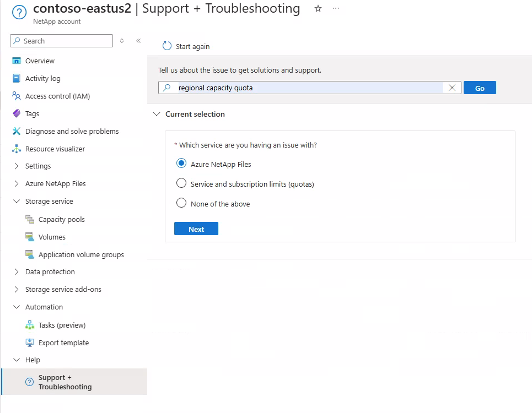Screen dimensions: 532x413
Task: Open the more options ellipsis in the header
Action: pos(336,8)
